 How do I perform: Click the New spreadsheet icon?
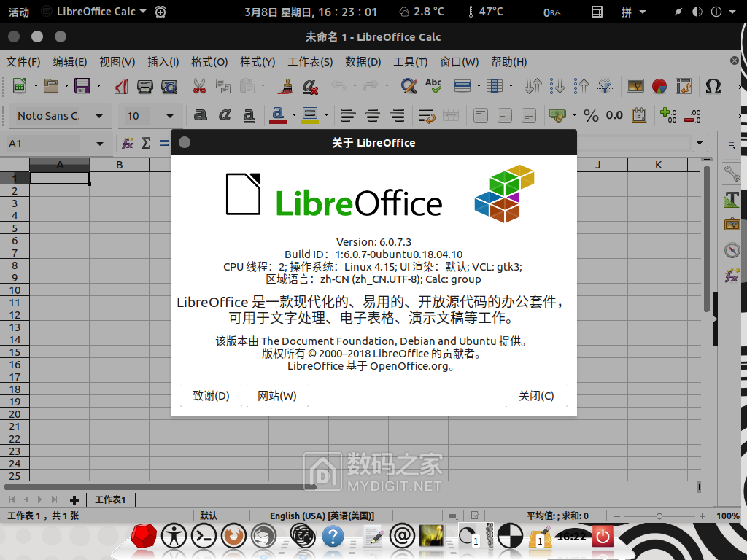20,86
